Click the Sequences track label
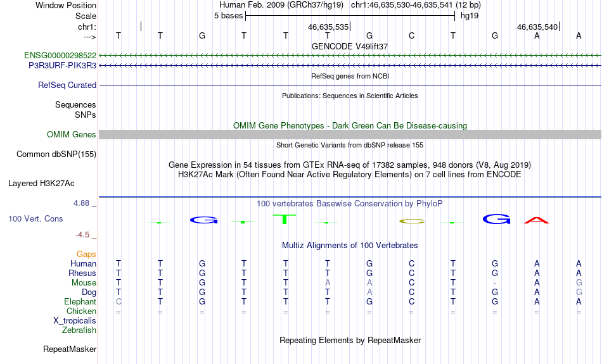Image resolution: width=602 pixels, height=364 pixels. tap(75, 104)
